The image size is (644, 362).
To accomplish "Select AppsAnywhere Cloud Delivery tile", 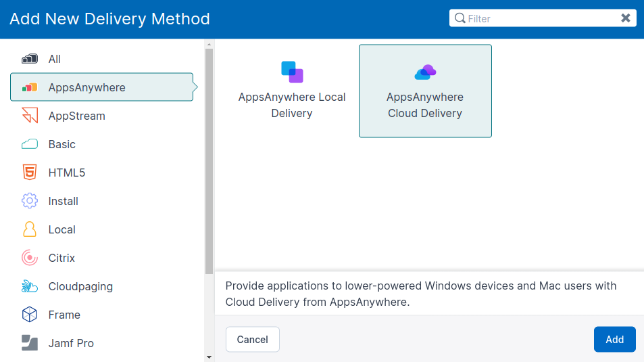I will 425,91.
